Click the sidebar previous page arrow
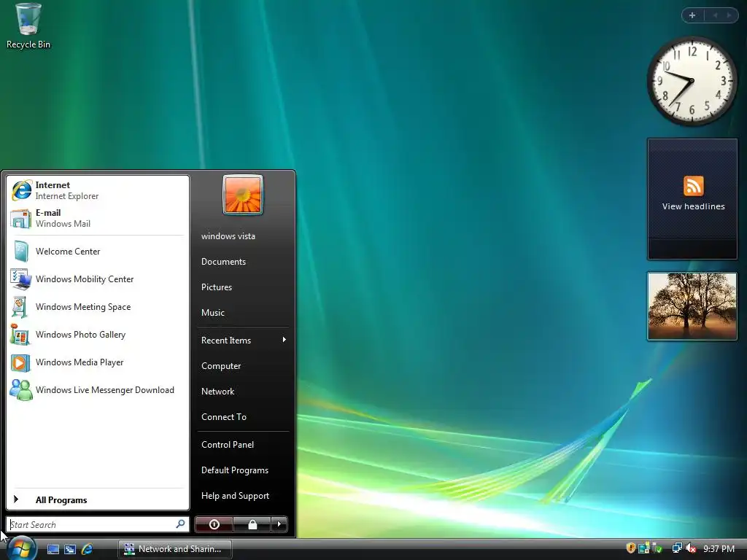This screenshot has height=560, width=747. pos(715,15)
